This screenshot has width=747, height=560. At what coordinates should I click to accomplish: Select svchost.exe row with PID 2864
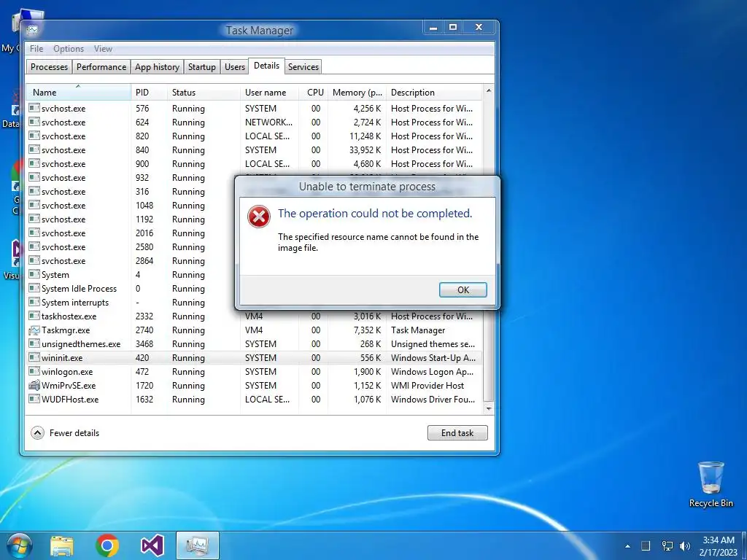pyautogui.click(x=131, y=261)
